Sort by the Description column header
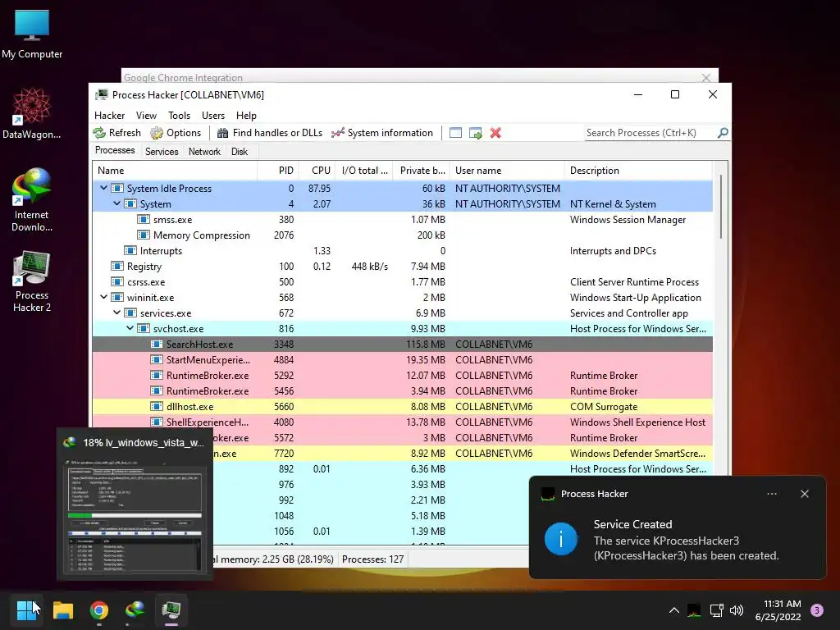 coord(638,171)
